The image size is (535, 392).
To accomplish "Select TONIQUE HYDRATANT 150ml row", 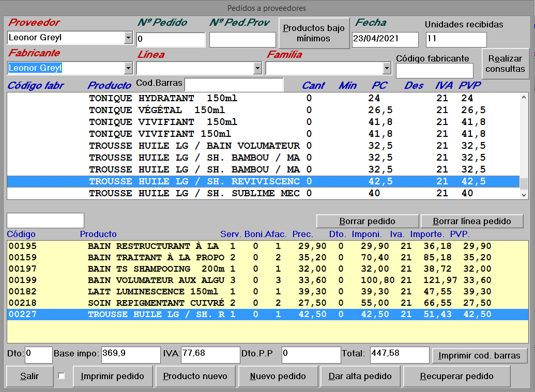I will [x=263, y=98].
